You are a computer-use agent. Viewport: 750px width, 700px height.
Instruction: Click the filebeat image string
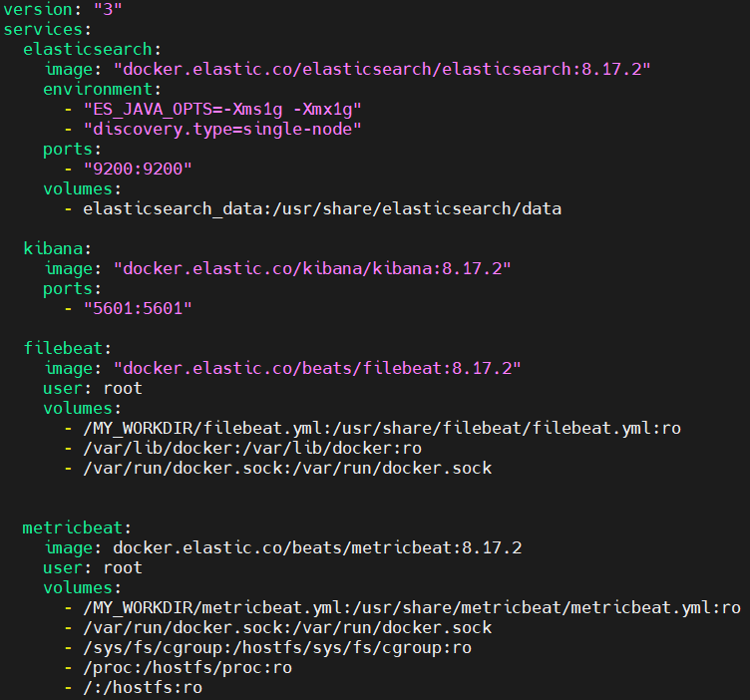(317, 368)
